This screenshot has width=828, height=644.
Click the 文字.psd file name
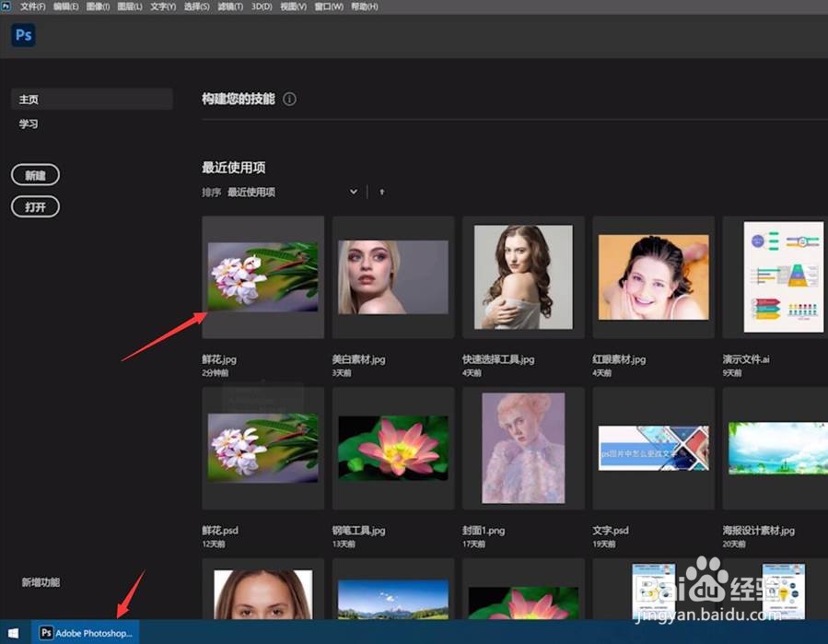(x=611, y=530)
